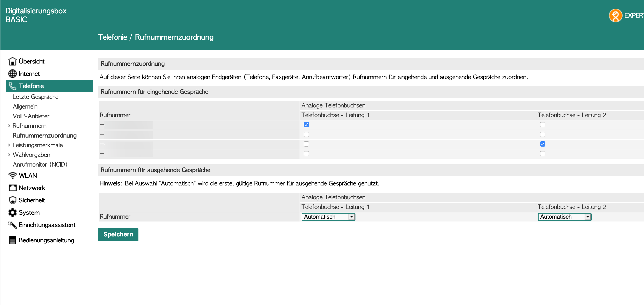
Task: Open the WLAN menu
Action: [28, 176]
